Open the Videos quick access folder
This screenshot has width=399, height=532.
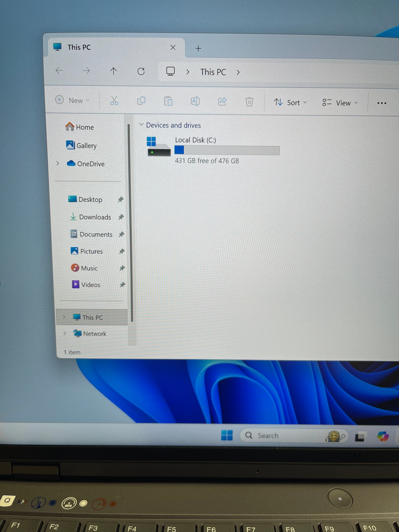(86, 284)
